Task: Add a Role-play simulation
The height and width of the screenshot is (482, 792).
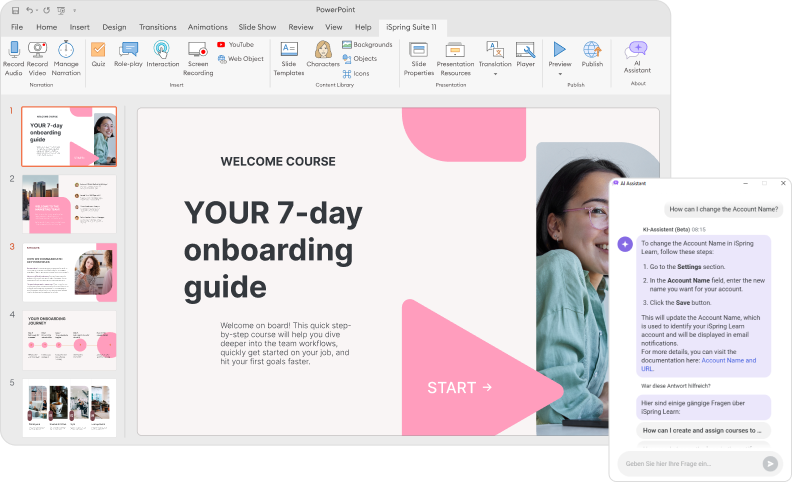Action: coord(128,50)
